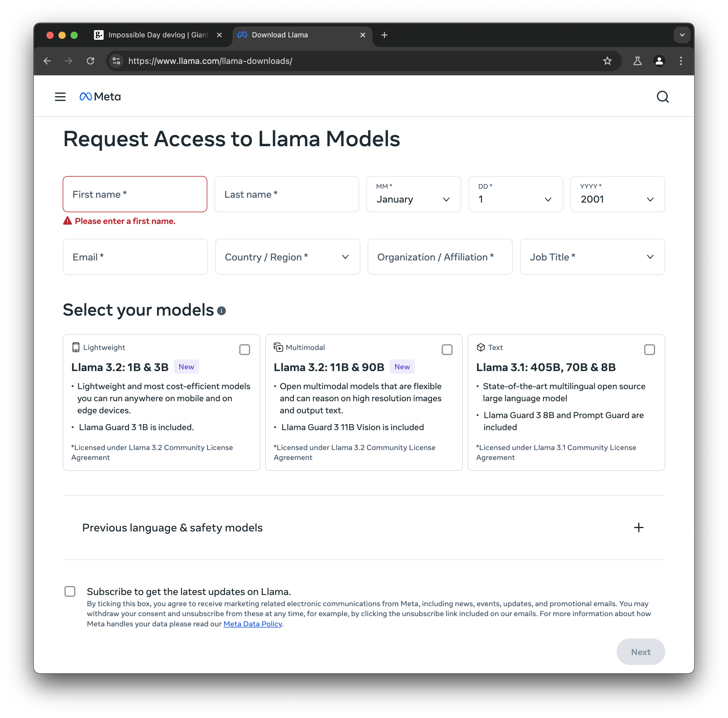Click the "Please enter a first name." error

point(125,221)
